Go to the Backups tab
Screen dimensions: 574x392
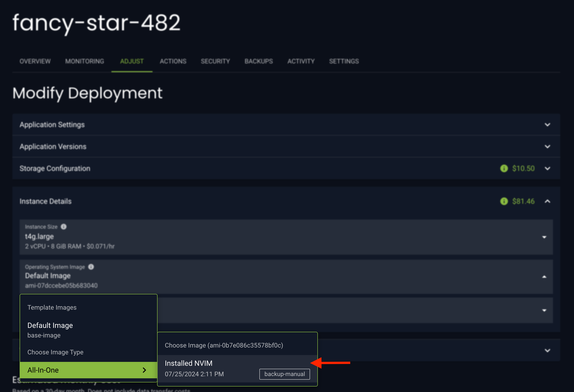coord(259,61)
